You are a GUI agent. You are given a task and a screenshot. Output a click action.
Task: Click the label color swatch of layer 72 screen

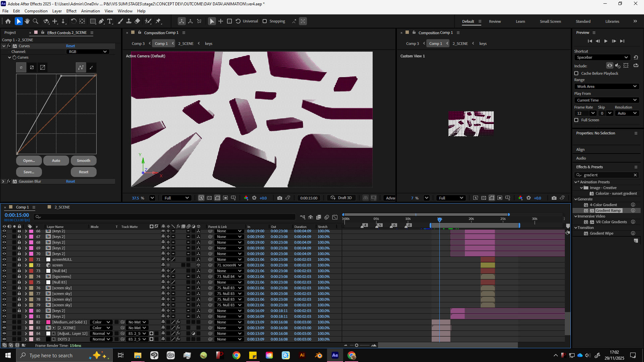point(31,265)
